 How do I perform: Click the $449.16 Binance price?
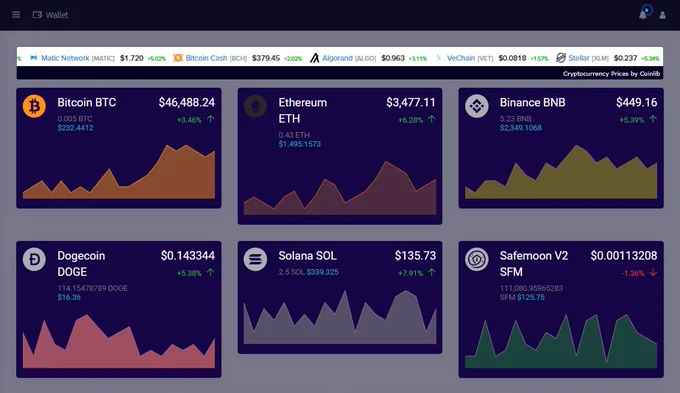pyautogui.click(x=637, y=102)
